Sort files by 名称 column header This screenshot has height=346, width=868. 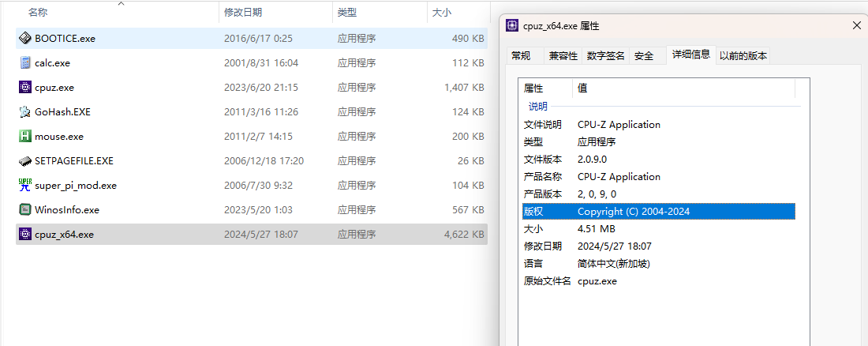tap(38, 13)
